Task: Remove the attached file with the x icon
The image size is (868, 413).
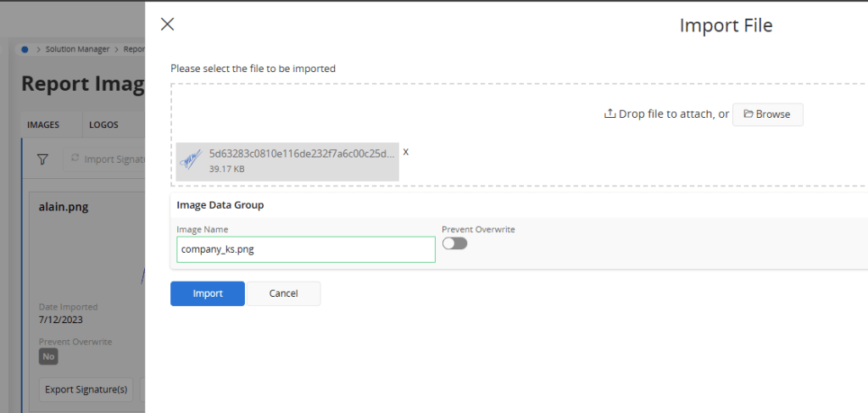Action: (x=405, y=152)
